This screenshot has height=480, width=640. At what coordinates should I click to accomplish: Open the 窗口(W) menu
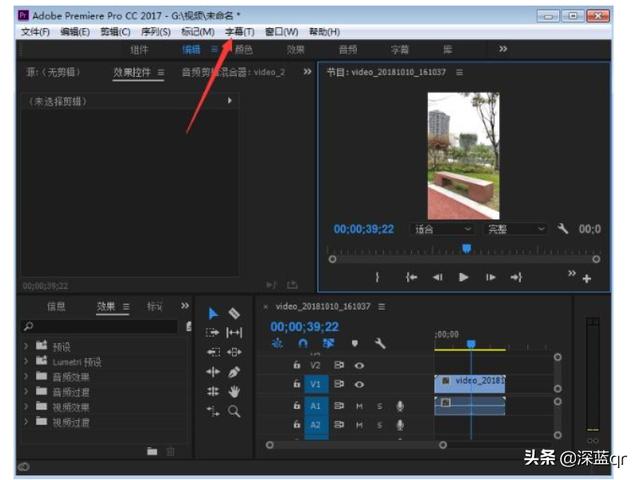pos(282,31)
